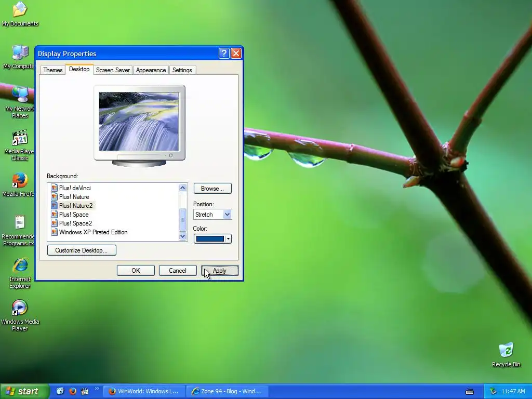Switch to the Themes tab
The width and height of the screenshot is (532, 399).
(52, 70)
